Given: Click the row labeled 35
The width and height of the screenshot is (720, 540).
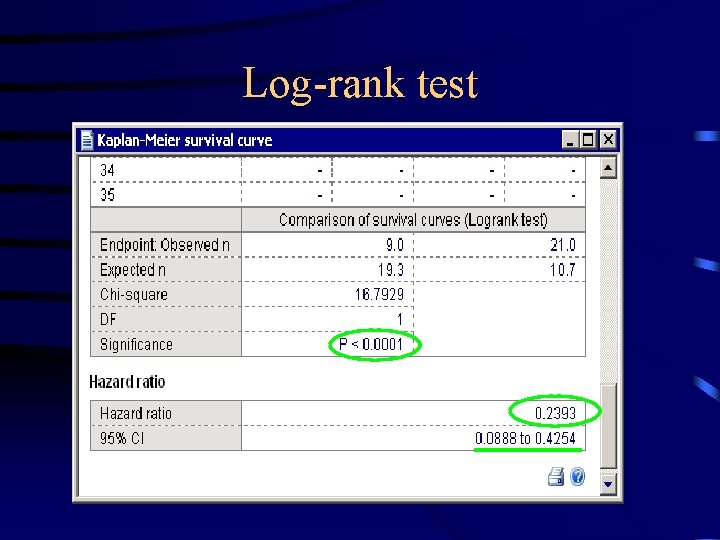Looking at the screenshot, I should pyautogui.click(x=338, y=195).
